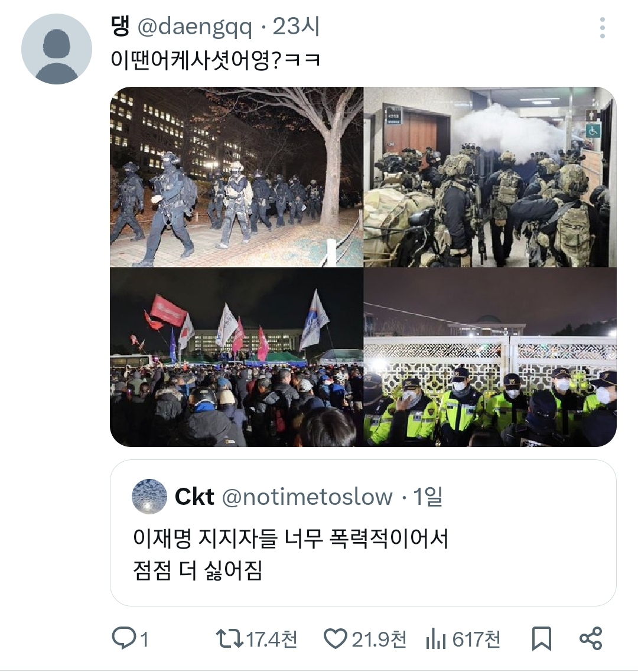Viewport: 638px width, 672px height.
Task: Click the 21.9천 like count
Action: click(379, 640)
